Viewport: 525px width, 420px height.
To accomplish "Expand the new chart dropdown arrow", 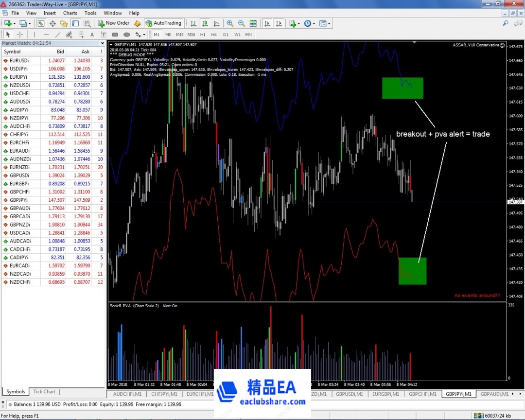I will click(x=15, y=23).
